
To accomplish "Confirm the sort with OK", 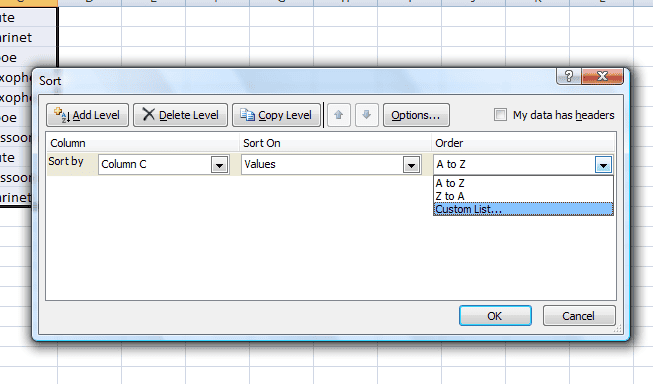I will [495, 316].
